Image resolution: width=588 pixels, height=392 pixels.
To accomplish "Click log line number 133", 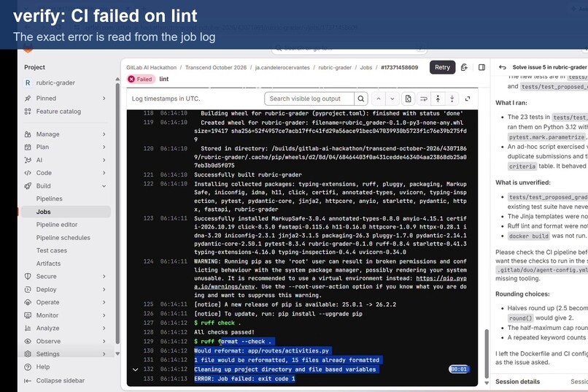I will [x=149, y=379].
